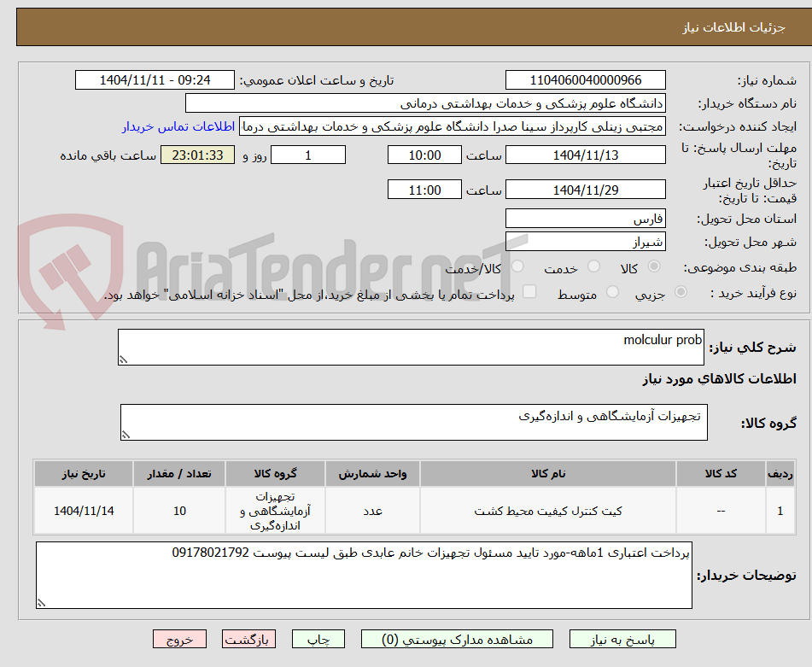Screen dimensions: 812x667
Task: Click the ردیف column header
Action: pos(780,473)
